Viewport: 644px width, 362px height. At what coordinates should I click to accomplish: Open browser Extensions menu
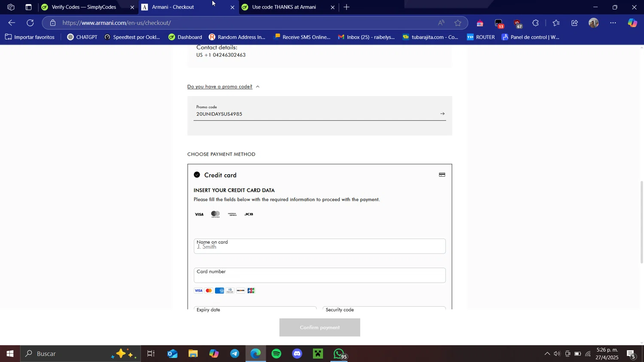pos(536,23)
